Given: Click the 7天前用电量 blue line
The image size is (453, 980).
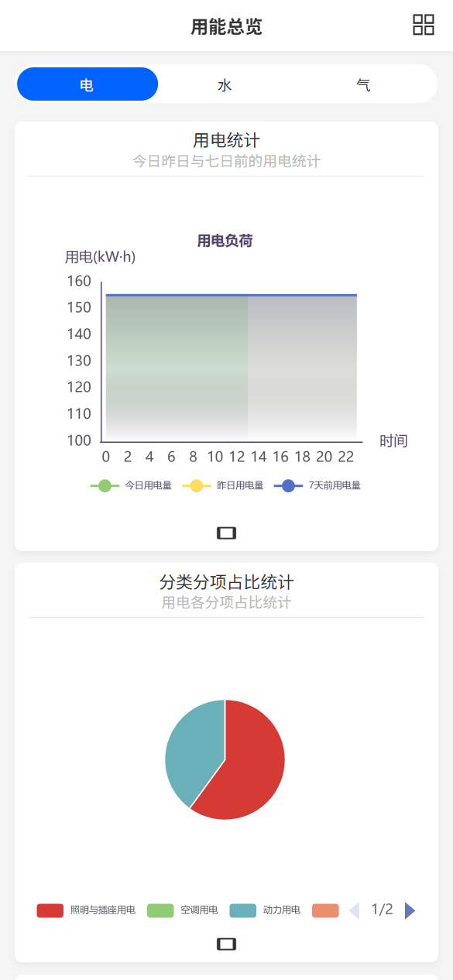Looking at the screenshot, I should 231,295.
